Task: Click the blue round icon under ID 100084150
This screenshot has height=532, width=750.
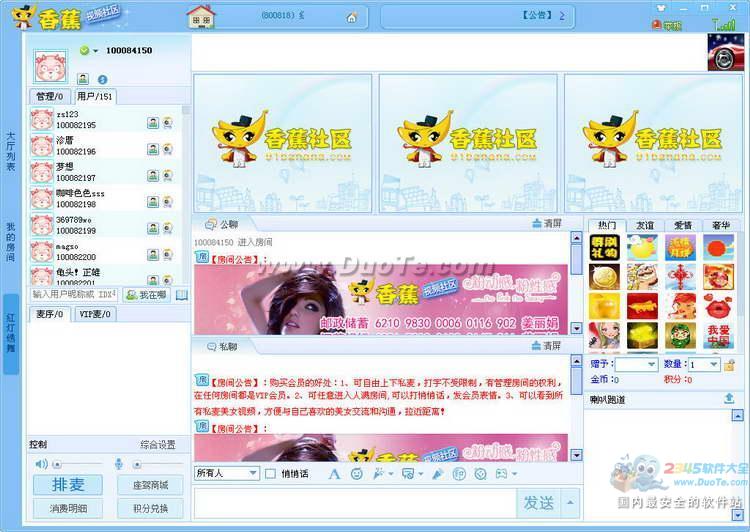Action: point(102,79)
